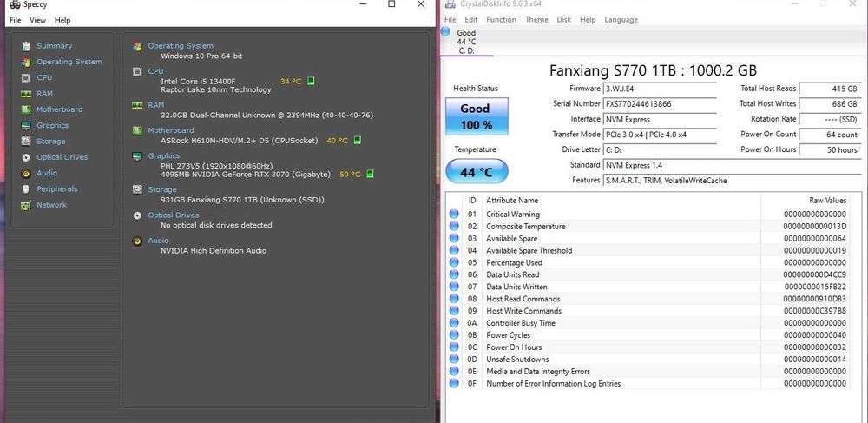Click the Audio icon in the summary panel
Screen dimensions: 868x423
(137, 241)
